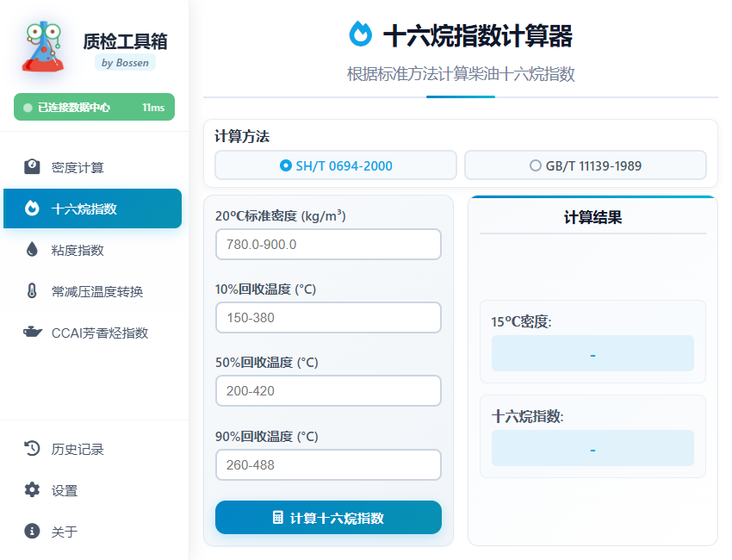Viewport: 732px width, 560px height.
Task: Focus the 90% recovery temperature field
Action: pyautogui.click(x=328, y=464)
